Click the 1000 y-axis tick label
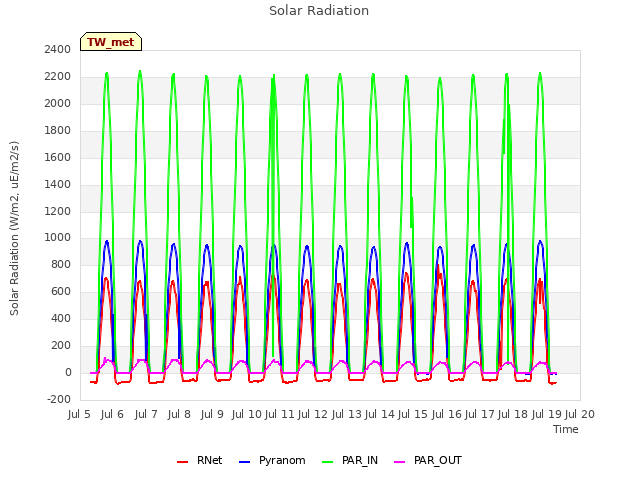Viewport: 640px width, 480px height. tap(58, 237)
